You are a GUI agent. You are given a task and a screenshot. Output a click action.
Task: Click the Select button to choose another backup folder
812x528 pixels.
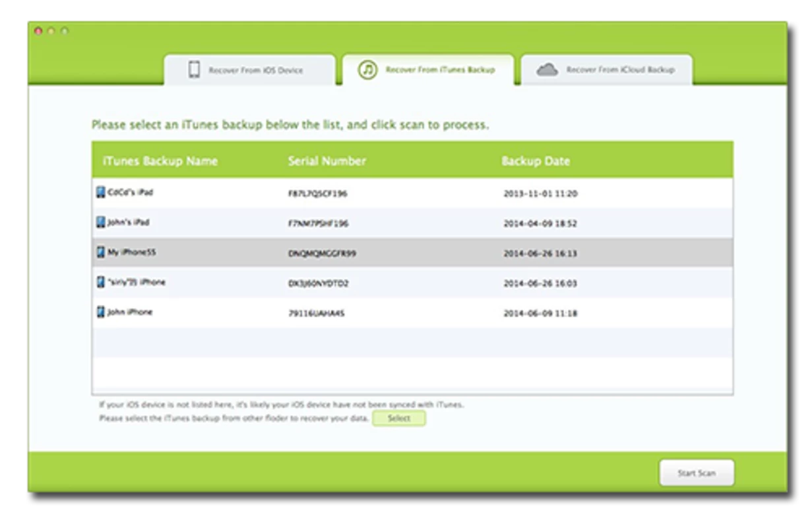click(x=399, y=418)
